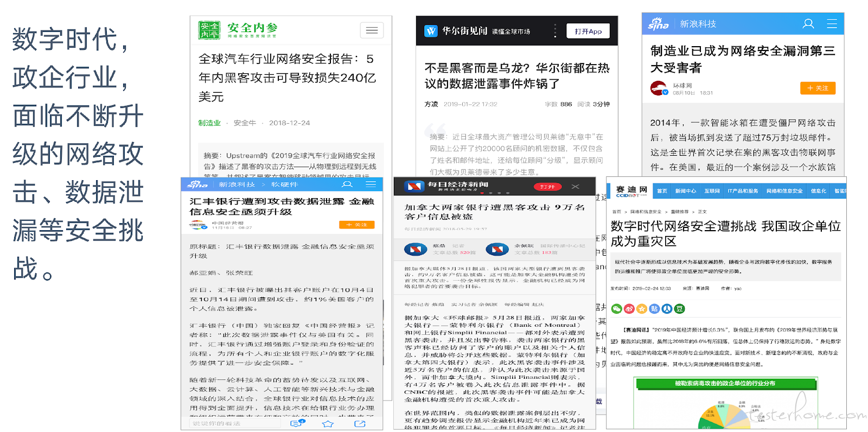Follow 环球网 with the 关注 button
Image resolution: width=868 pixels, height=432 pixels.
[818, 88]
